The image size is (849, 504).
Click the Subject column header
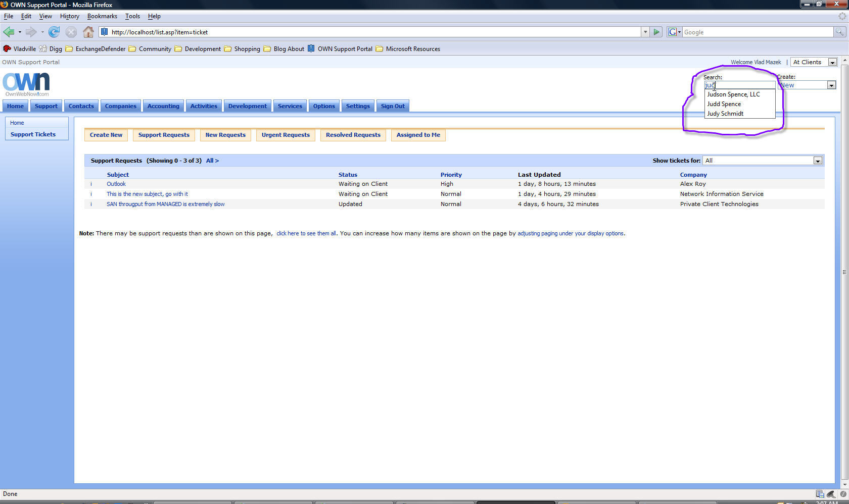click(118, 175)
